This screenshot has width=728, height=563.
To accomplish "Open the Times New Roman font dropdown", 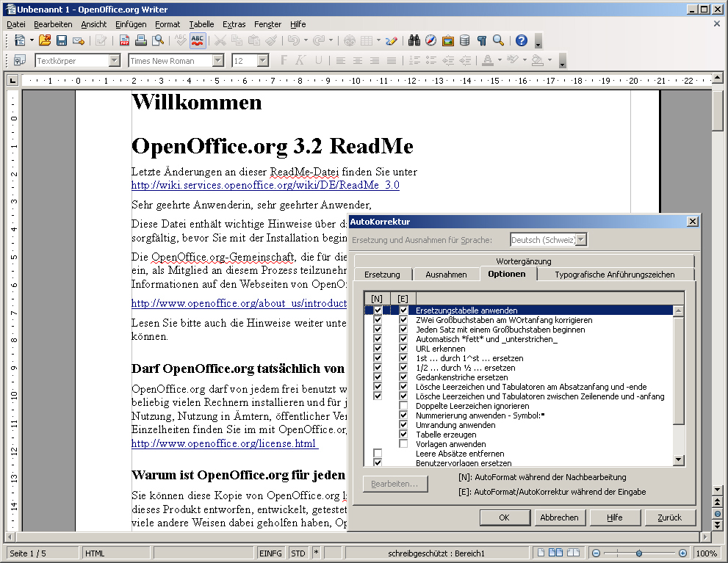I will (218, 60).
